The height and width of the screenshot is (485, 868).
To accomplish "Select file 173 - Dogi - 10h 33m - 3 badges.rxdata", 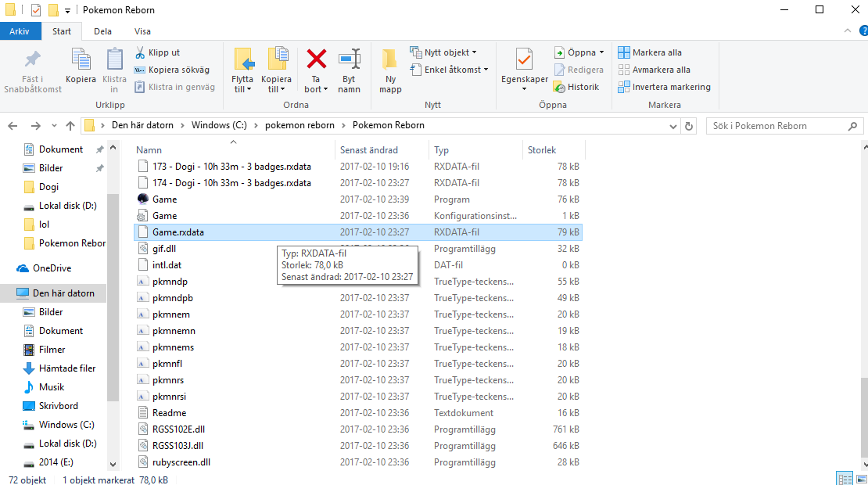I will pos(358,166).
